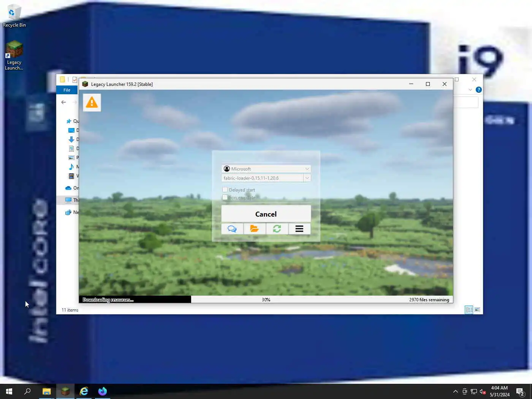Select This PC in Explorer sidebar
The height and width of the screenshot is (399, 532).
68,200
